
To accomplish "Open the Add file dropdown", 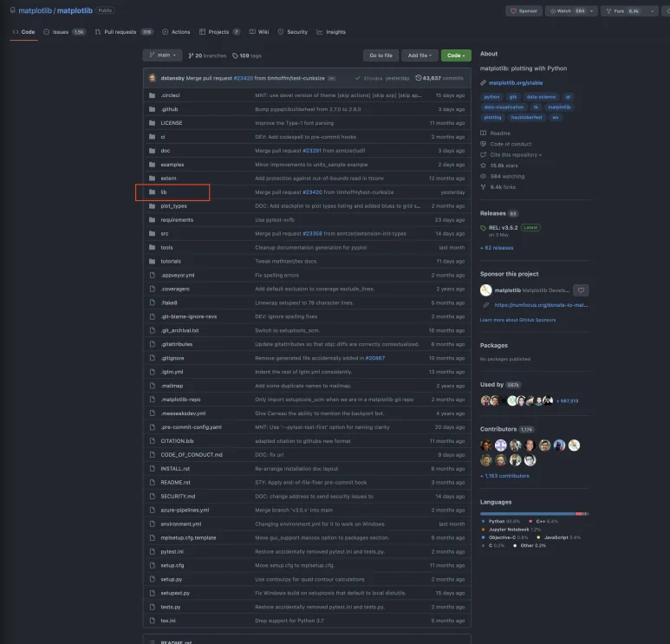I will point(420,55).
